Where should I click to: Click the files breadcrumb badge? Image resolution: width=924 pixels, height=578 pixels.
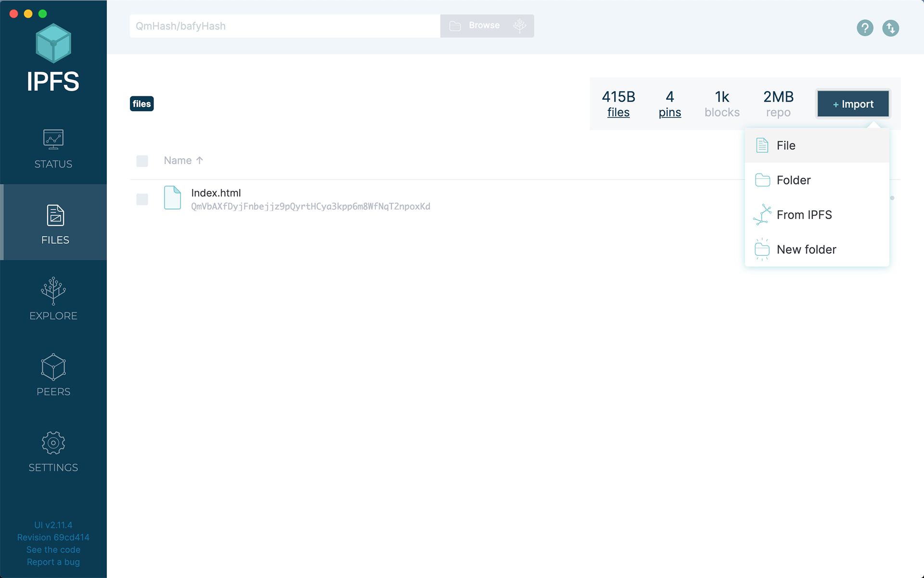[x=142, y=104]
